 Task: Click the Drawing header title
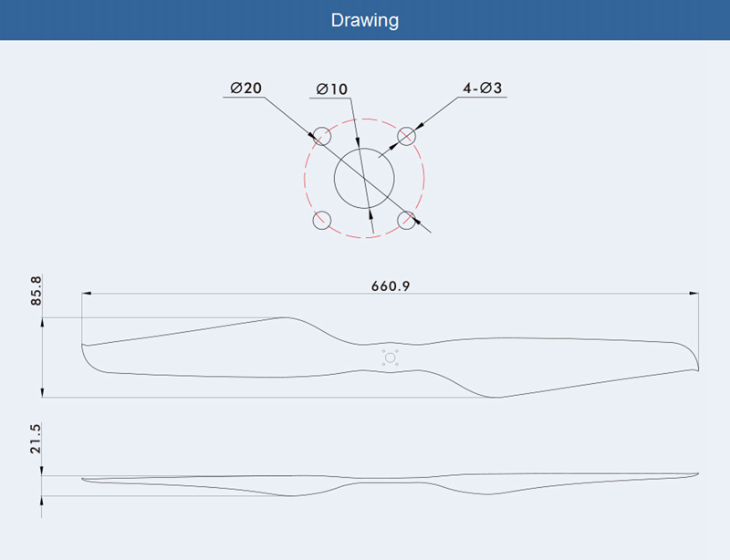tap(365, 20)
